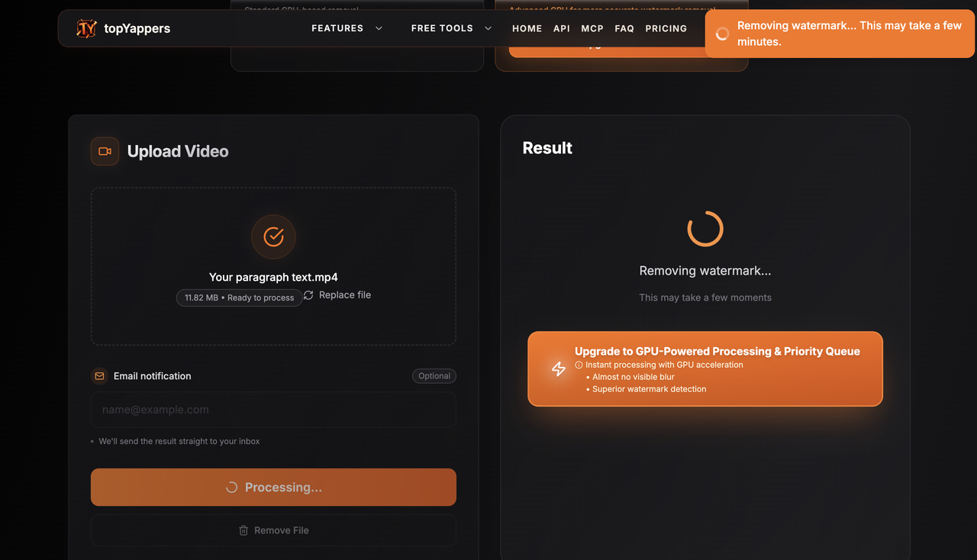Click the refresh icon next to Replace file
The width and height of the screenshot is (977, 560).
308,295
